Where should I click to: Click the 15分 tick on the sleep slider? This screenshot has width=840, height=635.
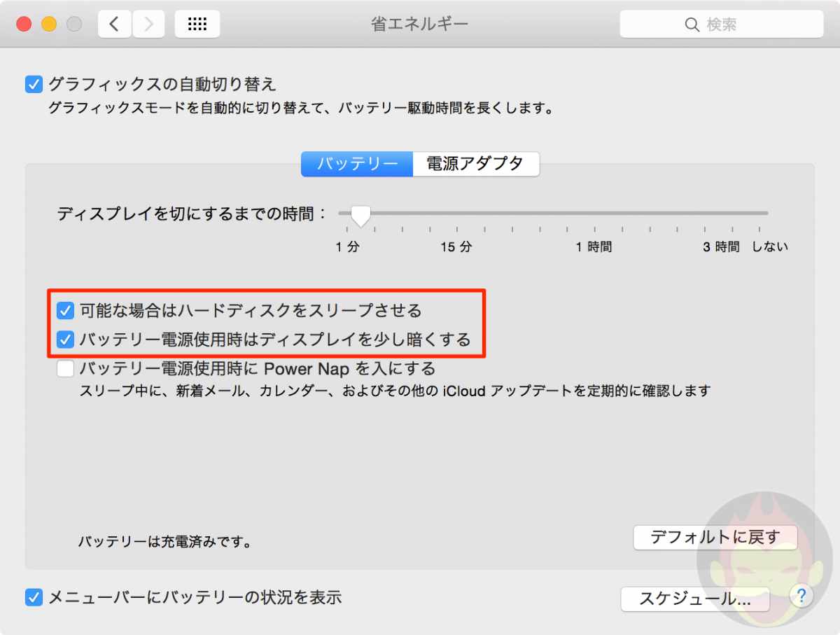(456, 229)
